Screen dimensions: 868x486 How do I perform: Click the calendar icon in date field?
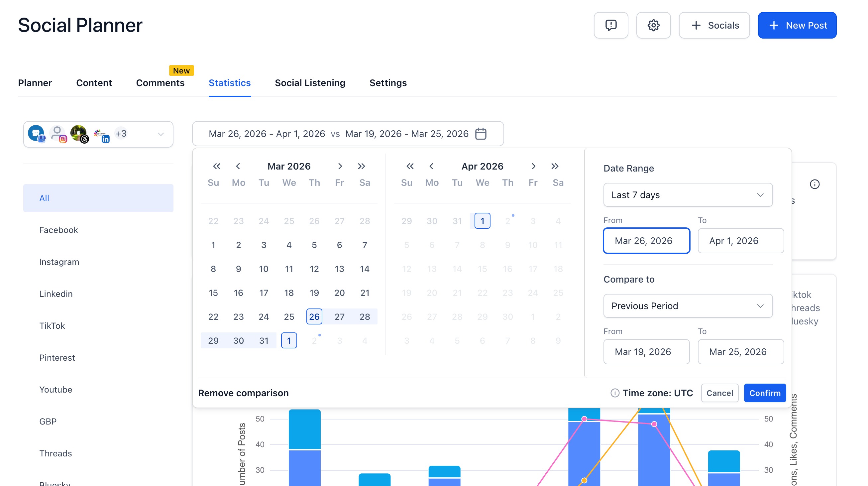(481, 134)
